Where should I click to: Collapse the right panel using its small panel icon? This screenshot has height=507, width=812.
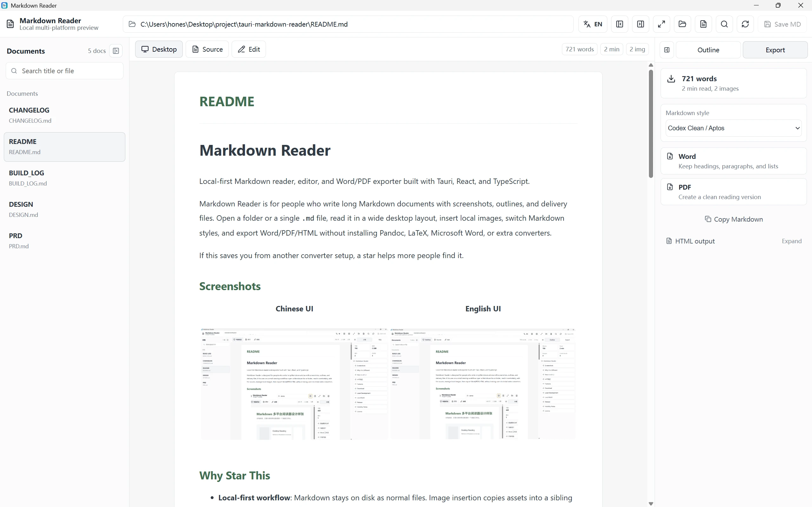point(667,50)
